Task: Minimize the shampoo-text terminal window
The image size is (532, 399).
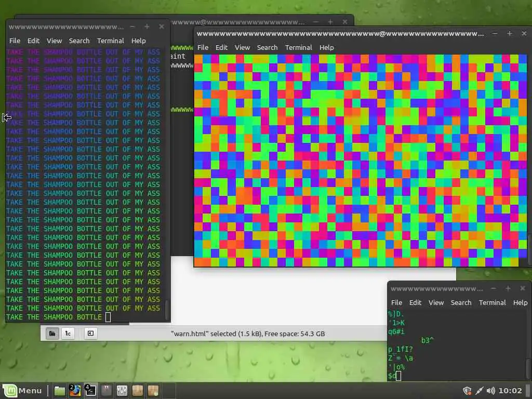Action: 132,26
